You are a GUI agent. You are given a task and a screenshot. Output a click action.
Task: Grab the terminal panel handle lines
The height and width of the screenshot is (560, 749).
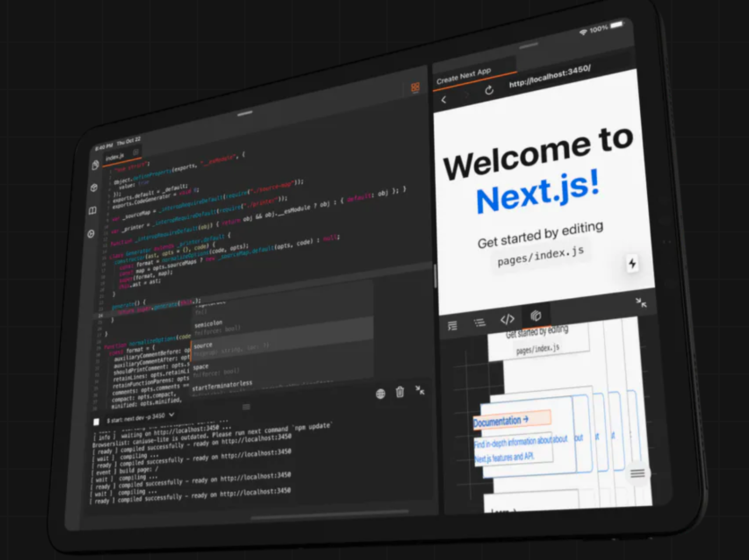click(x=246, y=407)
